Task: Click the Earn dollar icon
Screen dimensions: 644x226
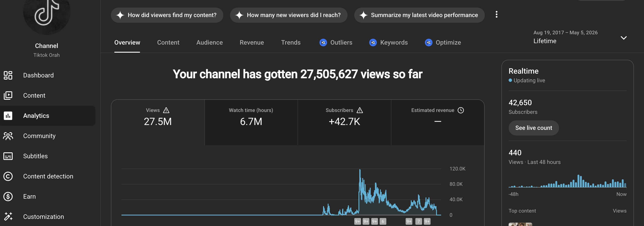Action: click(x=8, y=197)
